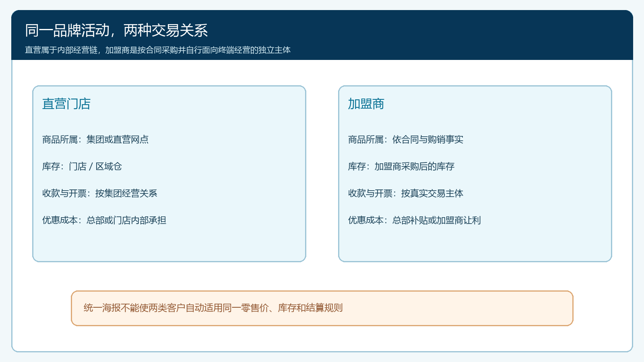The height and width of the screenshot is (362, 644).
Task: Click the line 优惠成本：总部补贴或加盟商让利
Action: point(415,220)
